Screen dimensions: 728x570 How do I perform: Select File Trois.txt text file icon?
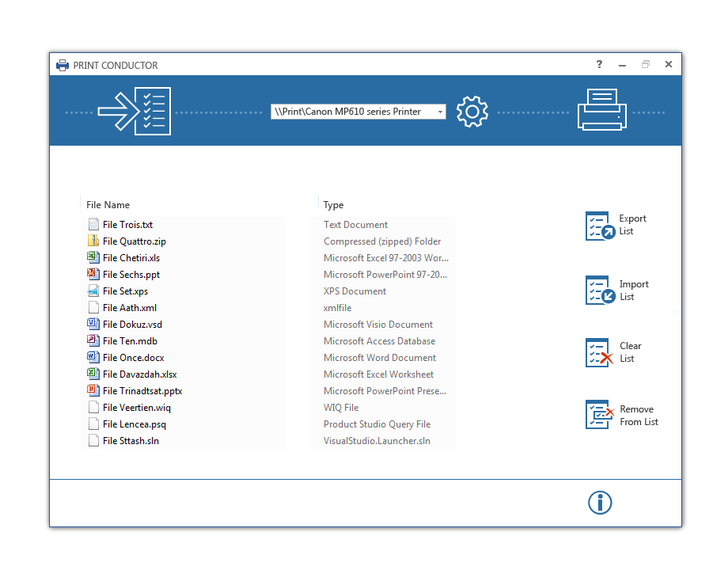coord(93,224)
